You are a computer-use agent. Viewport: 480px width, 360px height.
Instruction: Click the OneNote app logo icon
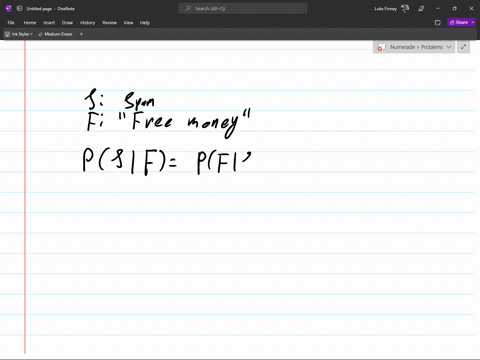8,8
